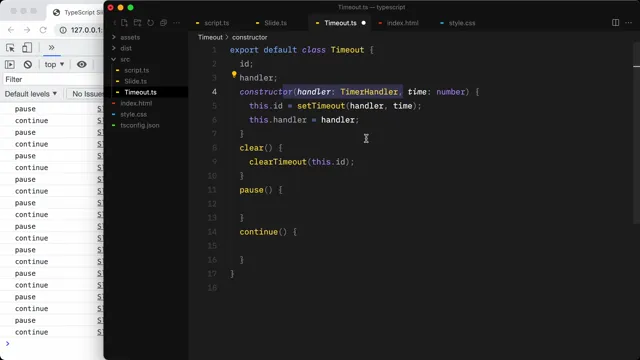Open the source link beside the first pause log
Screen dimensions: 640x360
[x=100, y=109]
